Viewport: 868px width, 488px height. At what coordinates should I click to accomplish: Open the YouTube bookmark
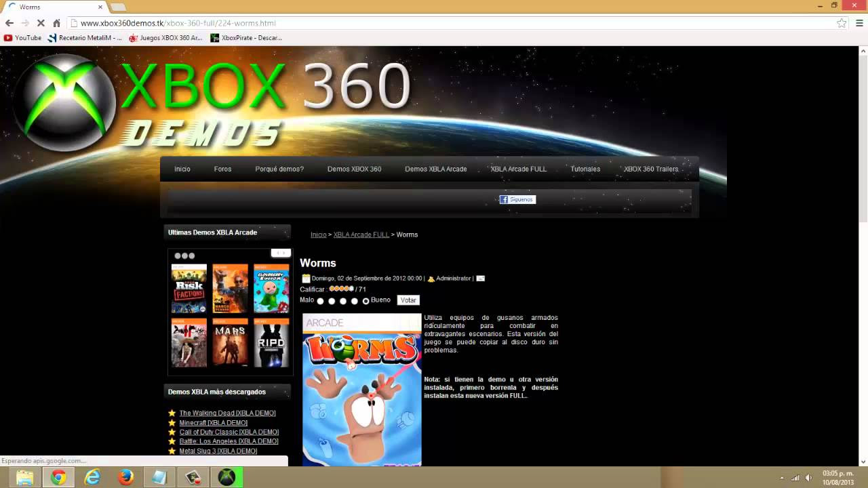coord(23,38)
